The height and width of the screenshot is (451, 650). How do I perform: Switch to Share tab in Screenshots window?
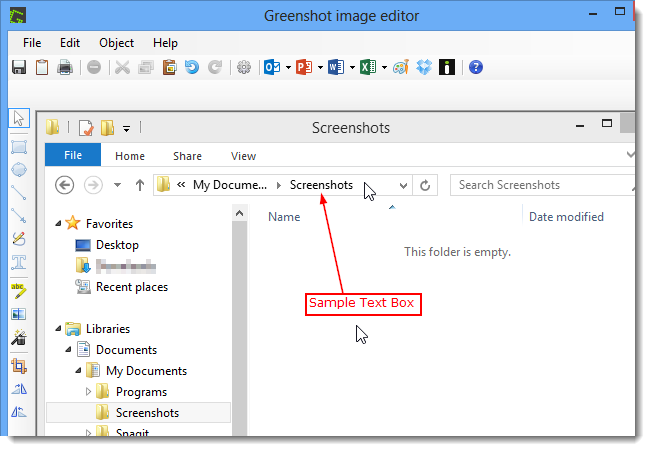pos(187,156)
